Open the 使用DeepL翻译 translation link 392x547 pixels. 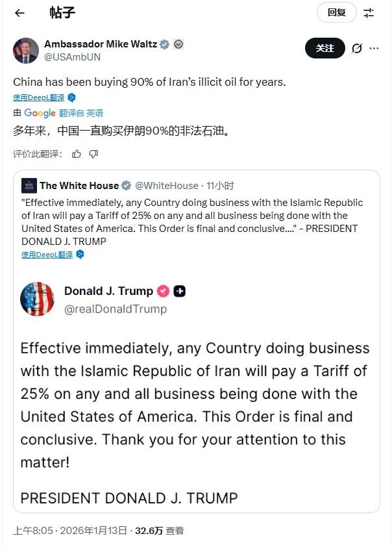point(40,97)
